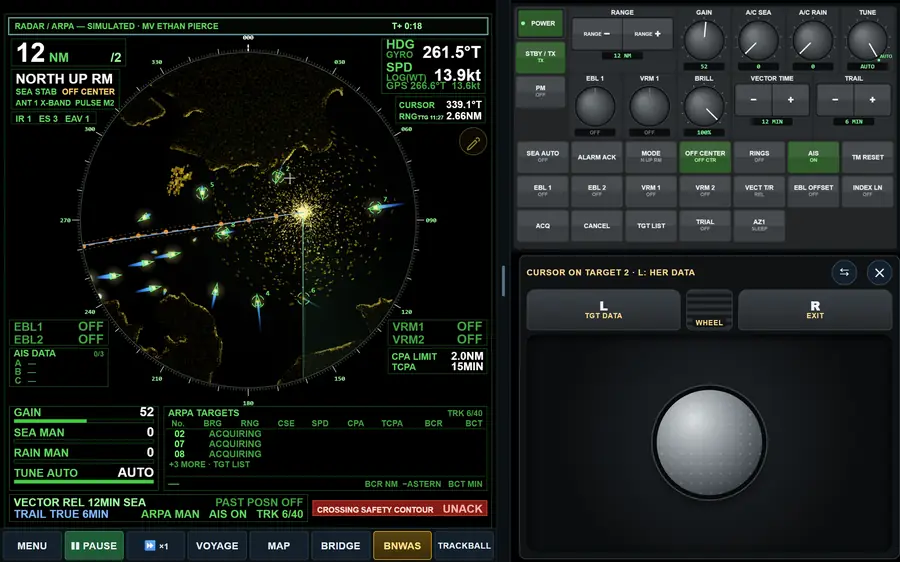Toggle the POWER button
This screenshot has width=900, height=562.
point(540,24)
